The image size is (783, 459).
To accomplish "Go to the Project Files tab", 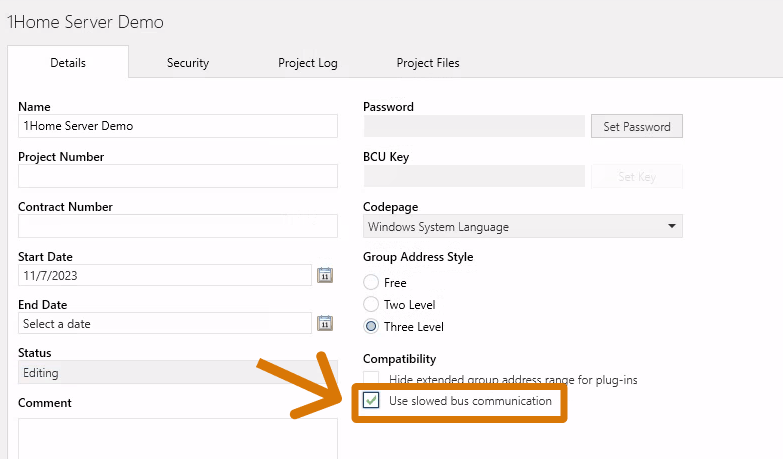I will click(x=428, y=63).
